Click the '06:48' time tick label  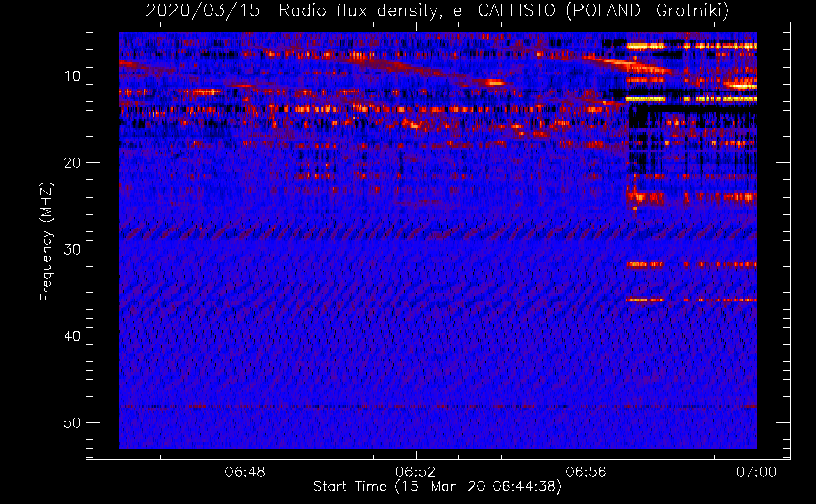[246, 472]
